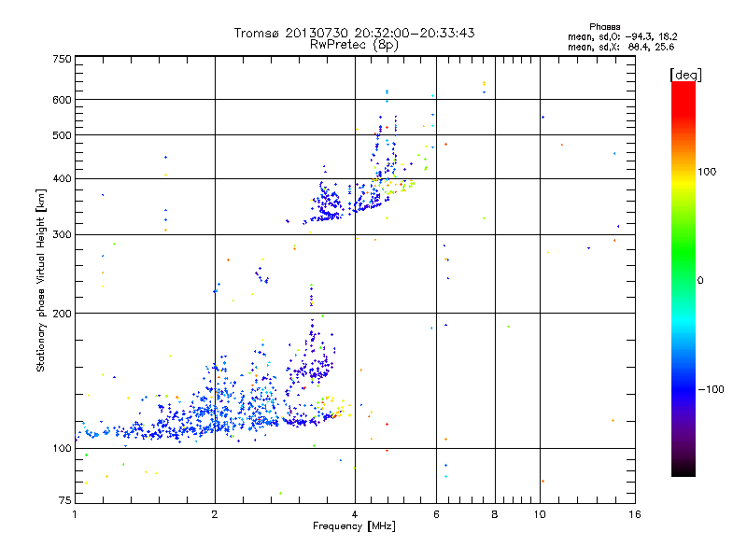The image size is (747, 560).
Task: Click the colorbar tick label '100'
Action: pos(707,172)
